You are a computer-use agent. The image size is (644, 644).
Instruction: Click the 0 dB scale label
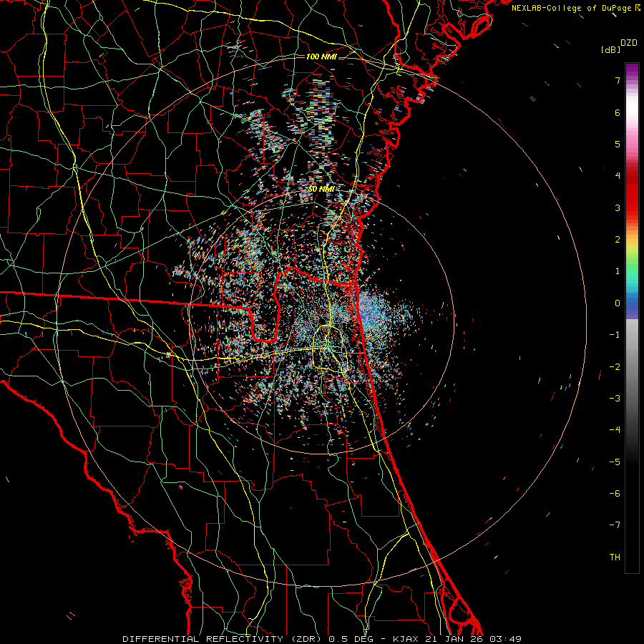click(x=618, y=303)
